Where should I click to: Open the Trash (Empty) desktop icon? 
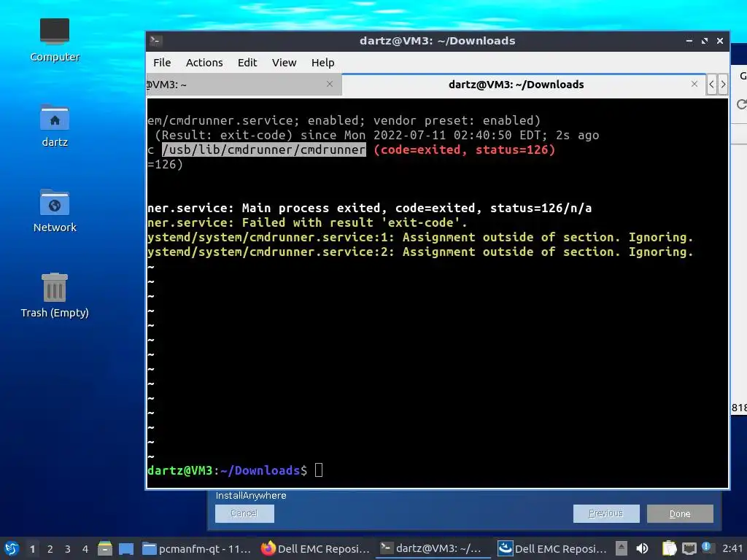point(55,295)
